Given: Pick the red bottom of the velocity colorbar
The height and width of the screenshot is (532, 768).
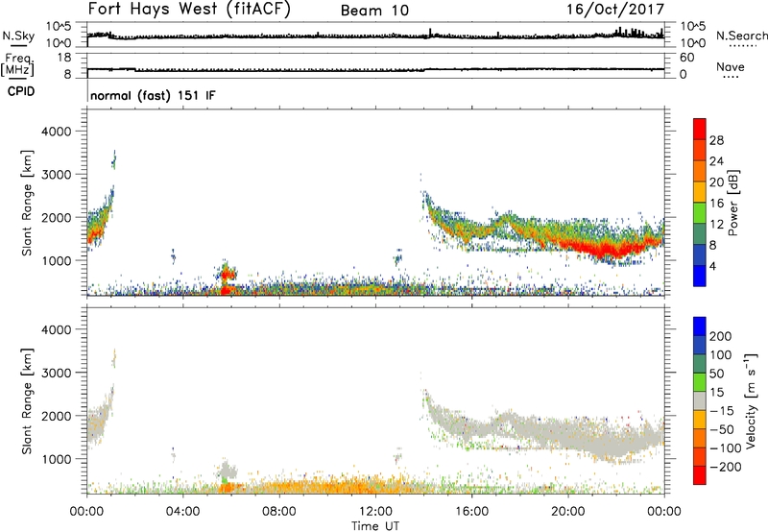Looking at the screenshot, I should pyautogui.click(x=700, y=475).
